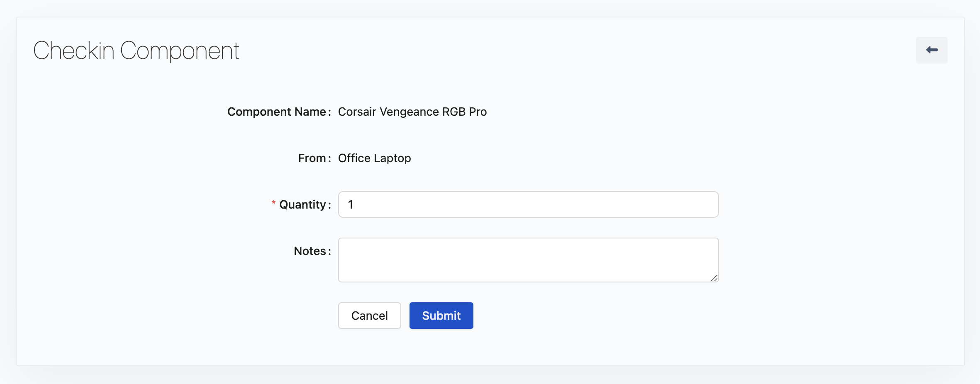Click the Component Name label
Viewport: 980px width, 384px height.
(x=277, y=112)
